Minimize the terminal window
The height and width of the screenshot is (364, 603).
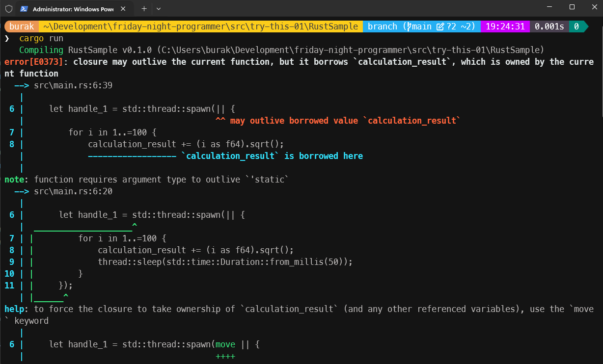[549, 7]
